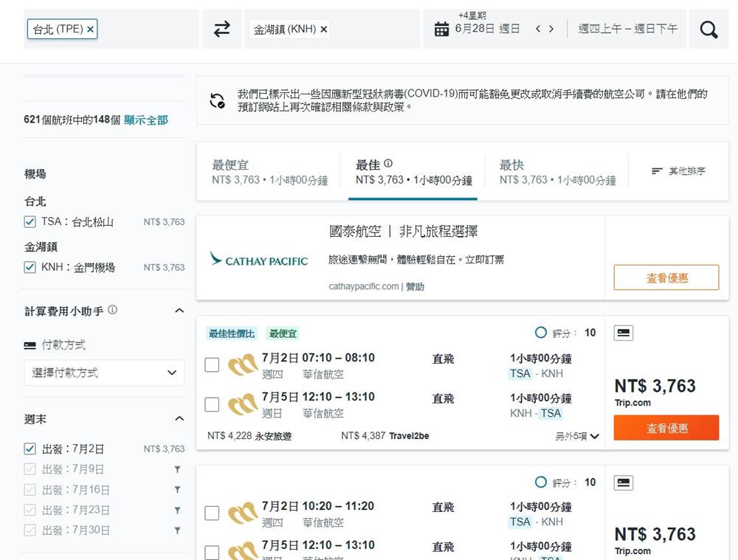This screenshot has width=738, height=560.
Task: Open NT$ 4,228 永安旅遊 offer
Action: click(x=249, y=436)
